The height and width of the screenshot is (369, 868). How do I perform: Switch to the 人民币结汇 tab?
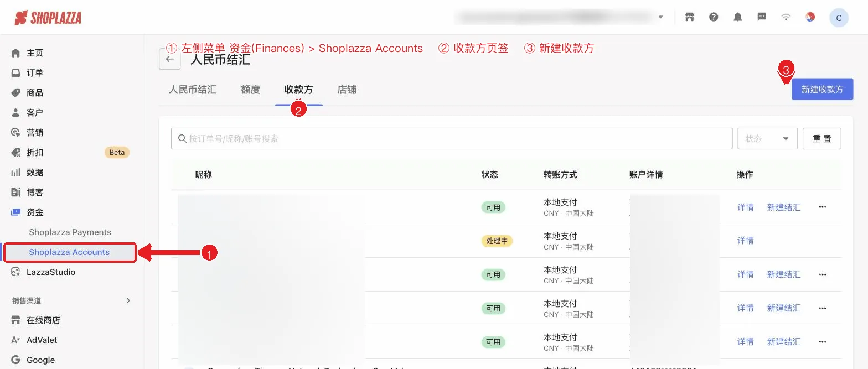click(x=193, y=90)
